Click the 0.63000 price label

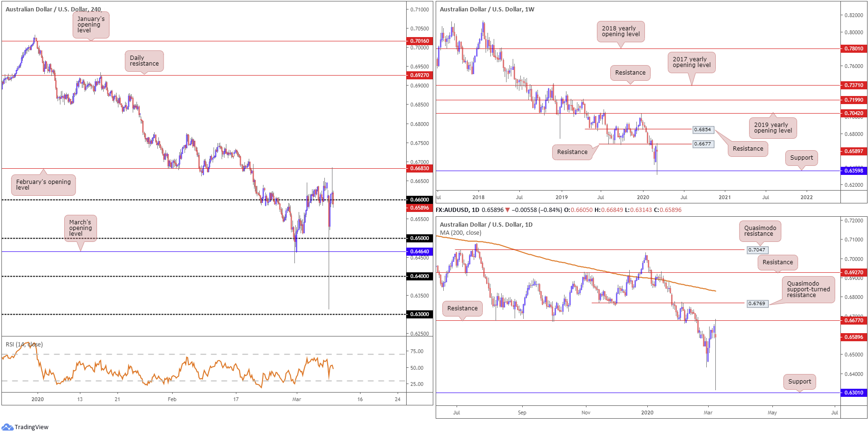click(x=419, y=314)
